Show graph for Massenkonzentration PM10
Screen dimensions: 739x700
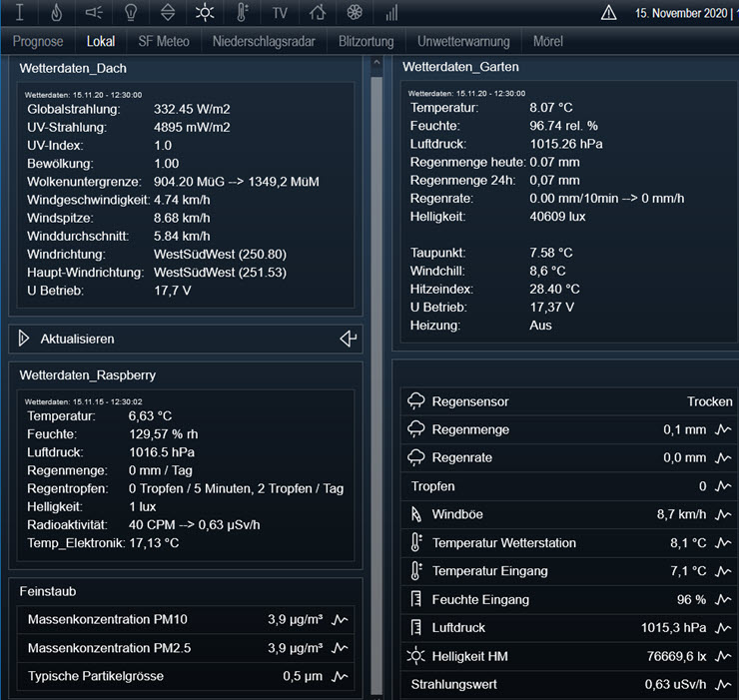tap(341, 620)
